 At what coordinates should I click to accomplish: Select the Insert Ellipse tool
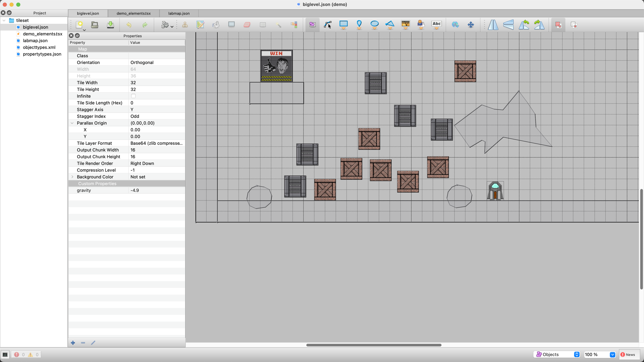[374, 24]
